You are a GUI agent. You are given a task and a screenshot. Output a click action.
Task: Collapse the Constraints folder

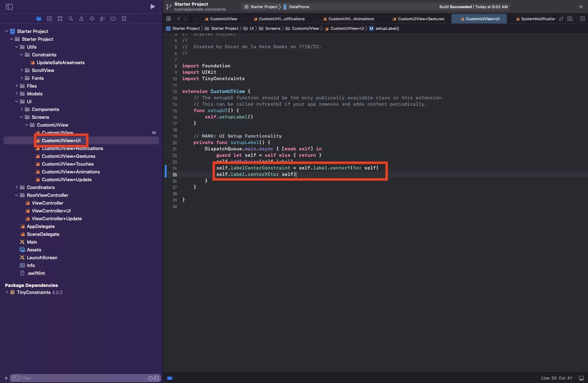pyautogui.click(x=21, y=55)
